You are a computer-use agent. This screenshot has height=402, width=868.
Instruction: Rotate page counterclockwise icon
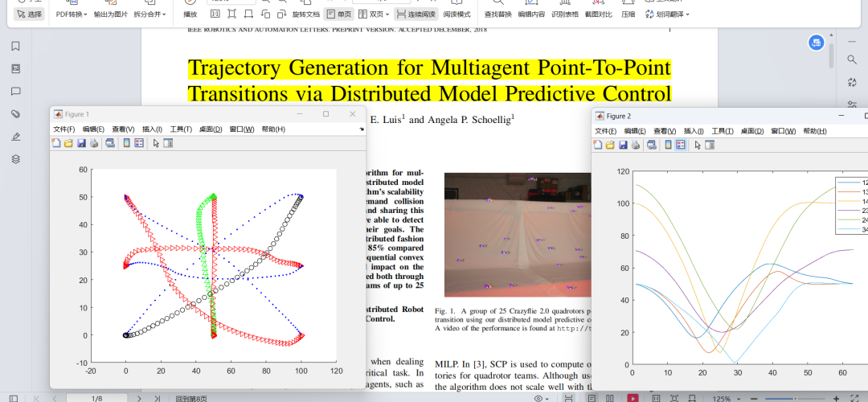coord(265,14)
